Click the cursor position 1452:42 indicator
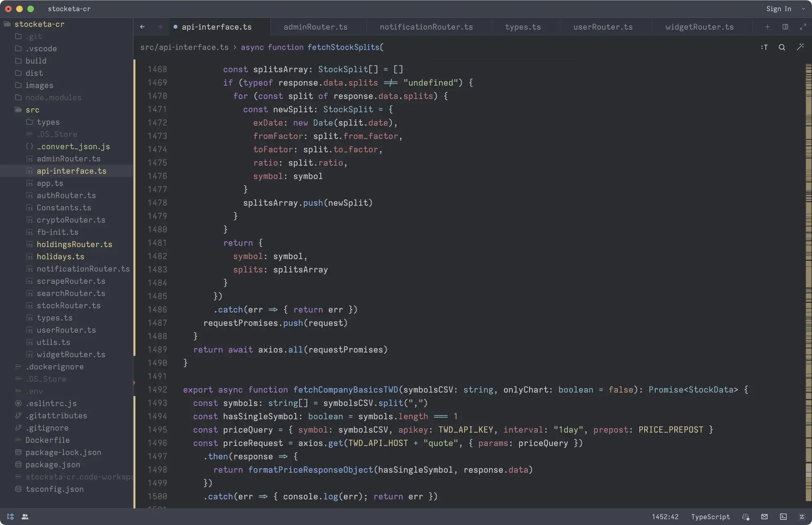 click(x=665, y=517)
